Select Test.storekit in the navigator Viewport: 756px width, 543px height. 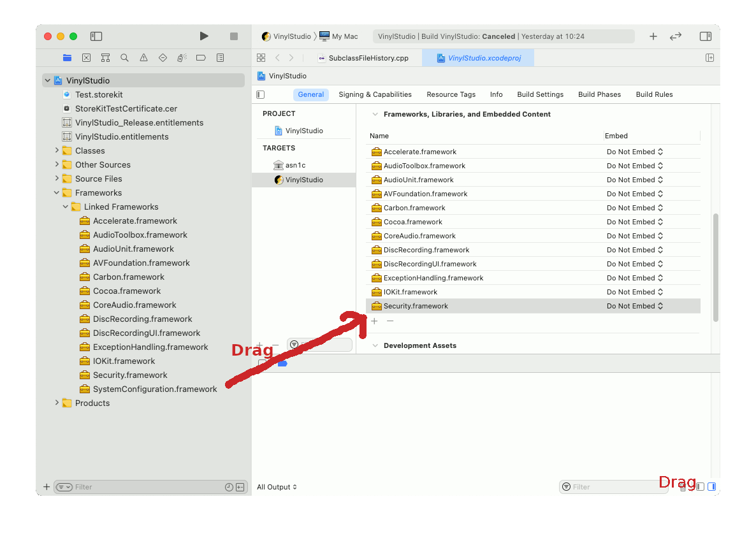click(98, 94)
